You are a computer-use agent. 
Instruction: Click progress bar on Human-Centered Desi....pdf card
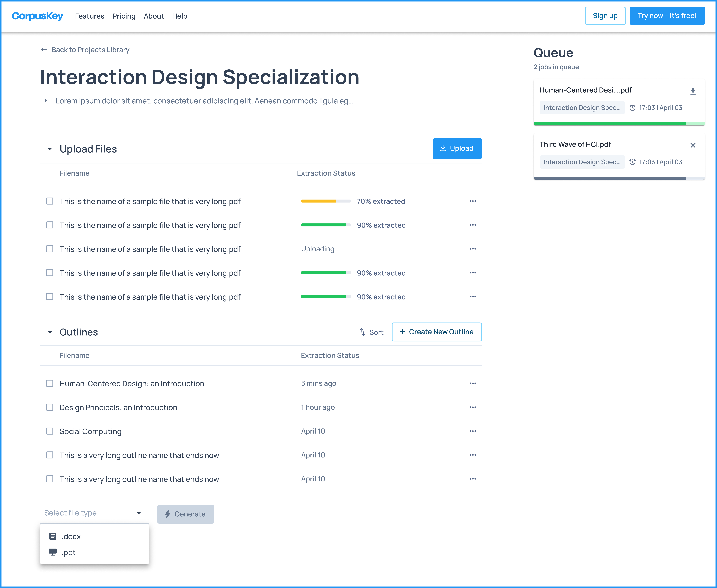(619, 124)
